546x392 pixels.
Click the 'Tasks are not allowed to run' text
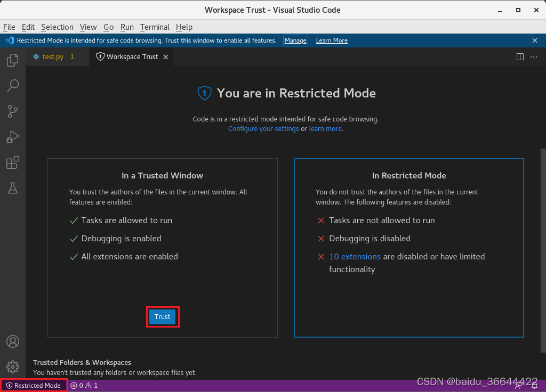(382, 220)
